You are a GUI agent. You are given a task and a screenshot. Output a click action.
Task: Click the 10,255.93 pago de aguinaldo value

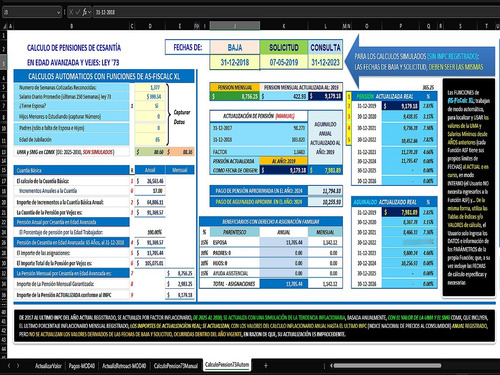click(x=325, y=202)
